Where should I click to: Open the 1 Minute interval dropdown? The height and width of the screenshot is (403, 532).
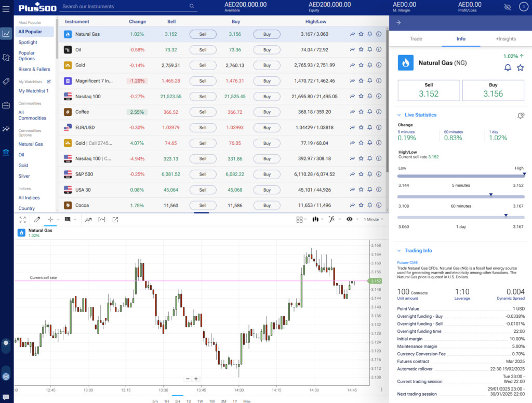374,220
